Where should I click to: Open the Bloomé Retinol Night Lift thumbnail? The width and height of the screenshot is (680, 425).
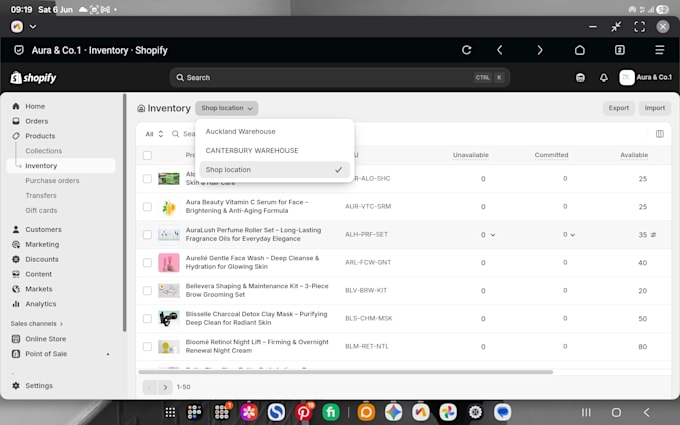[169, 347]
